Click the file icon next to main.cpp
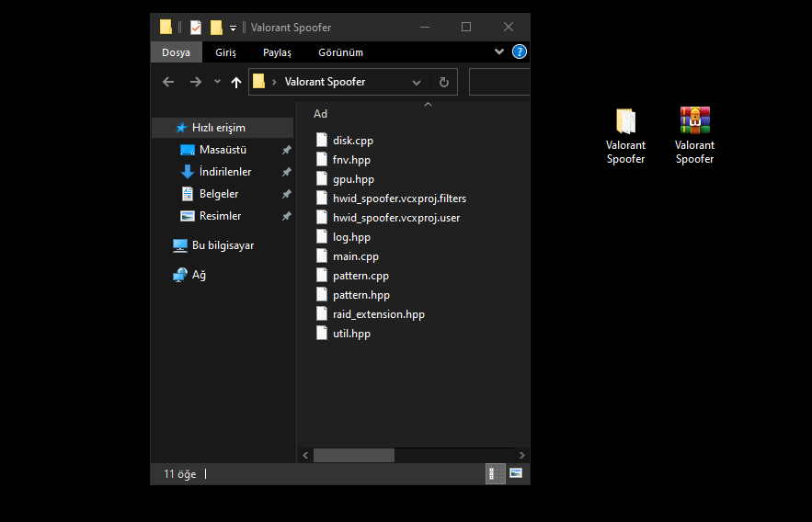812x522 pixels. point(322,255)
